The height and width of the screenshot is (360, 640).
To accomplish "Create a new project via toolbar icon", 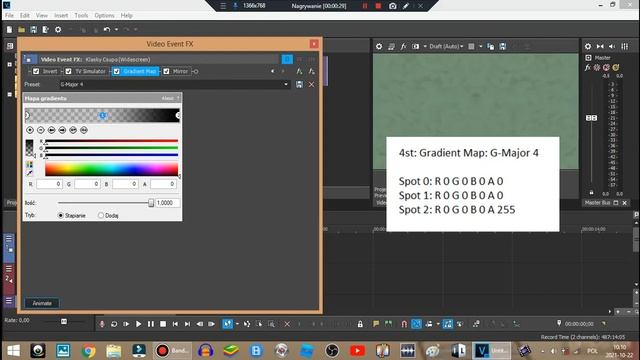I will 9,30.
